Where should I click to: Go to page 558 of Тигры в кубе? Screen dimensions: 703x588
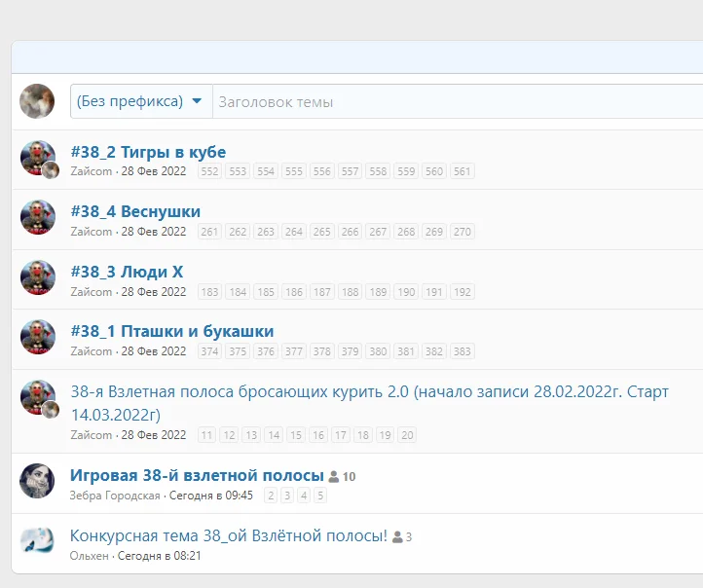tap(378, 171)
